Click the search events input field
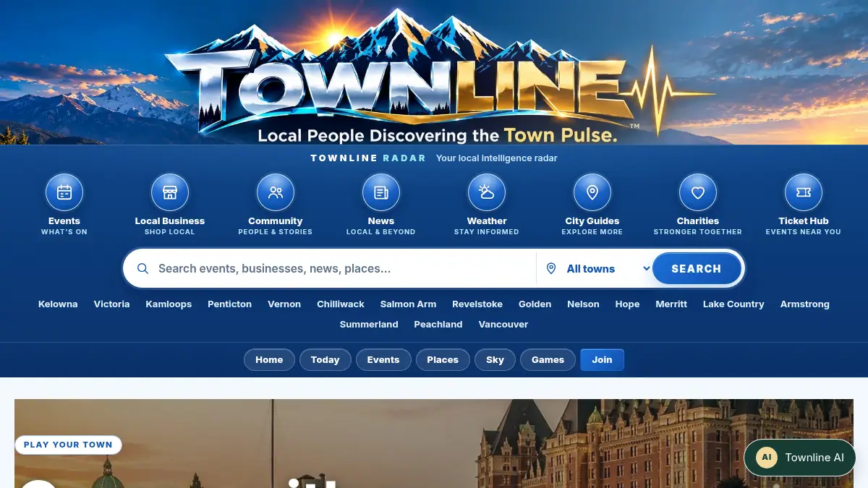Viewport: 868px width, 488px height. point(344,268)
